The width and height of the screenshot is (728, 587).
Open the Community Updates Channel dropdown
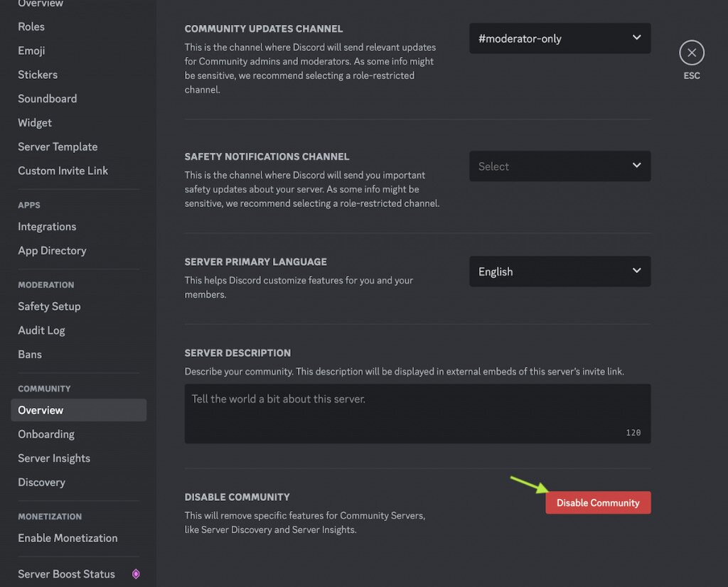click(560, 38)
